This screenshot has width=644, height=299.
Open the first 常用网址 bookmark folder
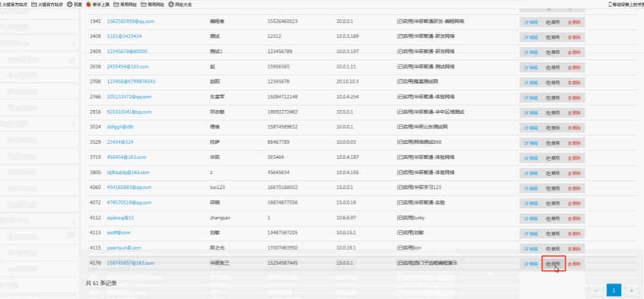[124, 4]
